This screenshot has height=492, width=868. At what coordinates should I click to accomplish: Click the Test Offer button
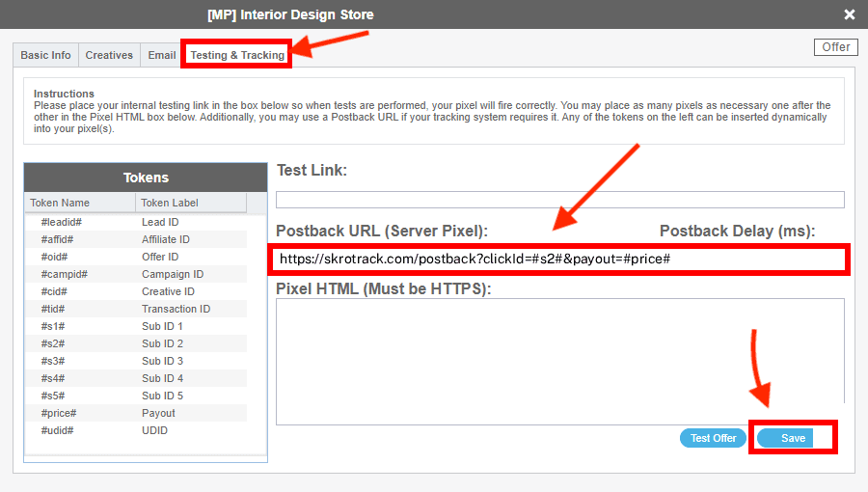pyautogui.click(x=713, y=438)
